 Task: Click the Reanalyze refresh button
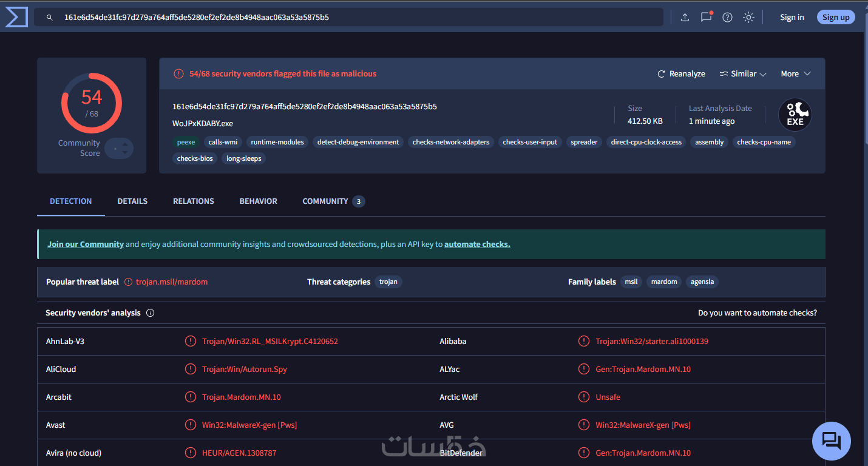(x=681, y=74)
